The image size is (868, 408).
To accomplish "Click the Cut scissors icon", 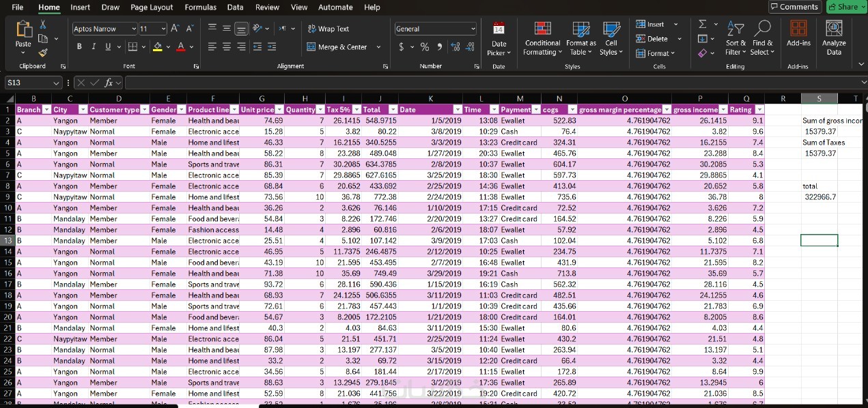I will (x=43, y=25).
